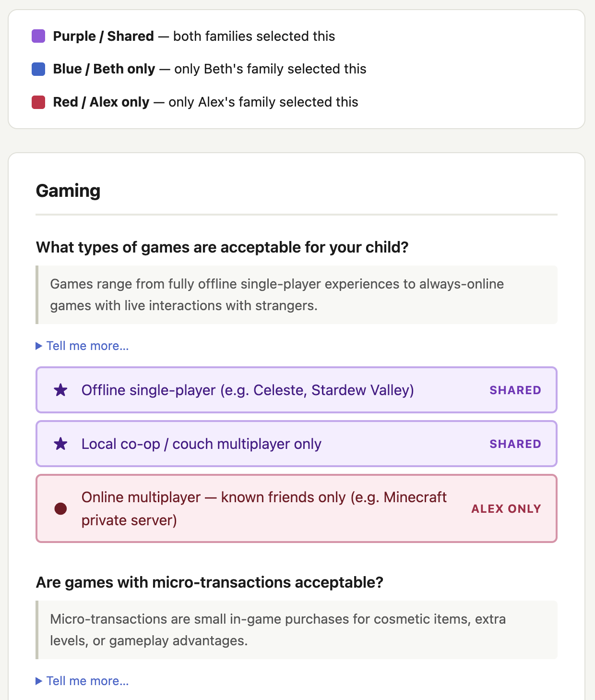
Task: Click the purple Shared legend swatch
Action: [x=38, y=36]
